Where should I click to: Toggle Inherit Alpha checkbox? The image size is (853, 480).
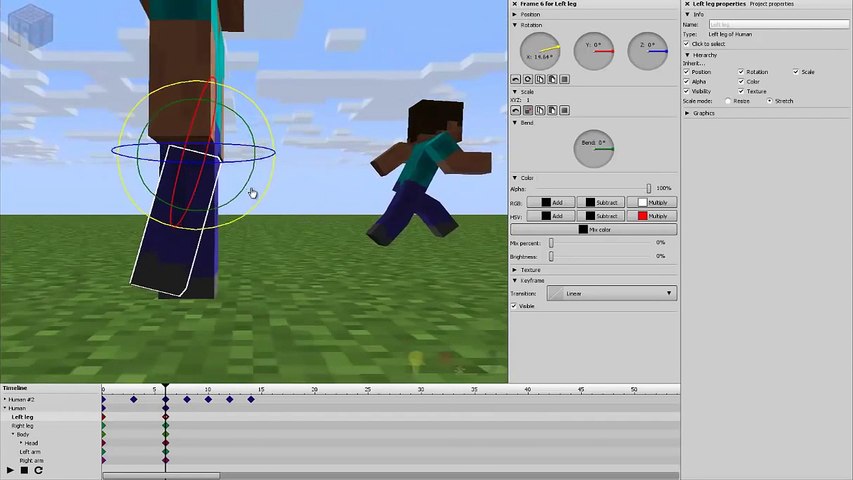687,82
